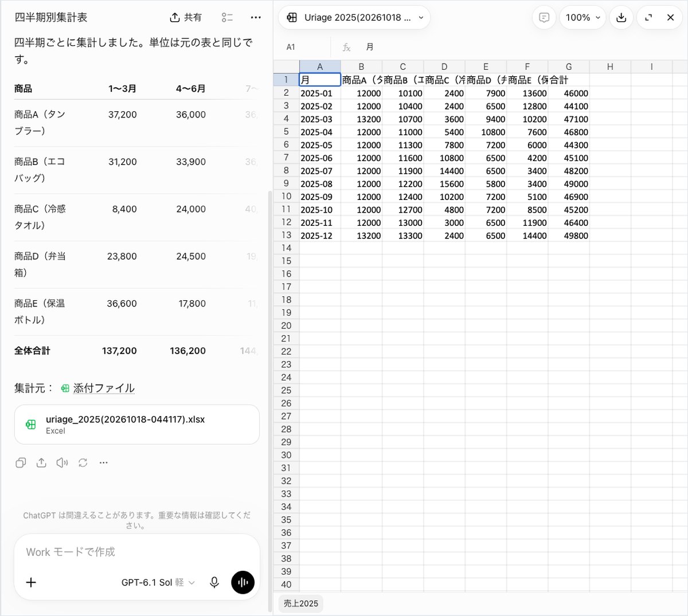The image size is (688, 616).
Task: Click the 商品C（冷感タオル）row label
Action: pos(40,217)
